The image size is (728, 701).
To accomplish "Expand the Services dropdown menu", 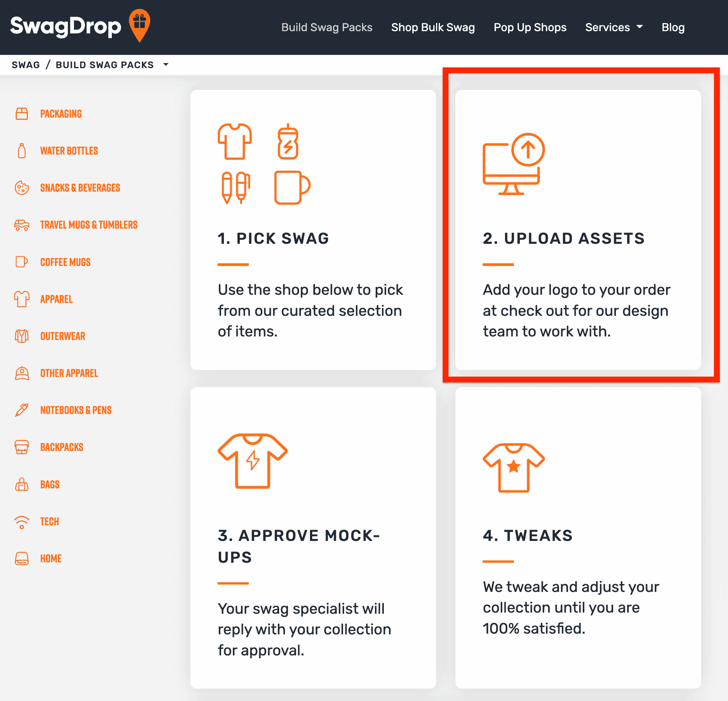I will pyautogui.click(x=614, y=27).
